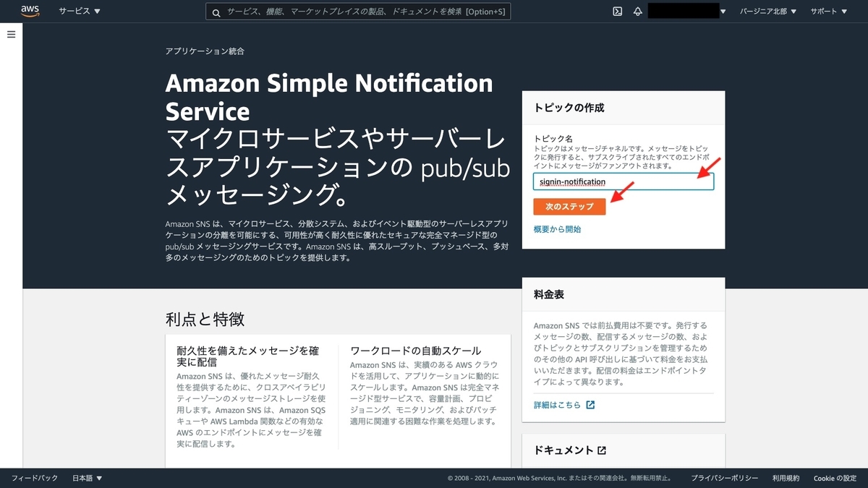Image resolution: width=868 pixels, height=488 pixels.
Task: Open the 利用規約 footer link
Action: tap(786, 479)
